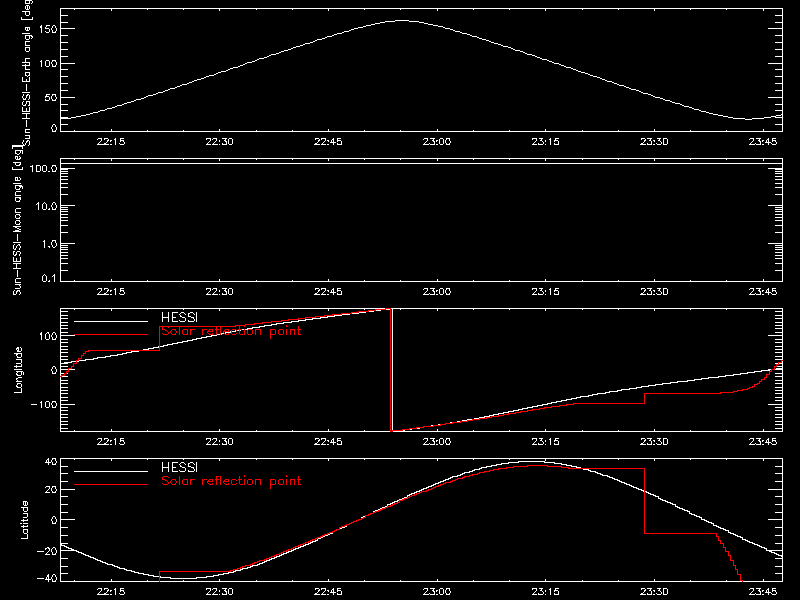
Task: Click 100.0 y-axis value on Moon angle plot
Action: point(43,168)
